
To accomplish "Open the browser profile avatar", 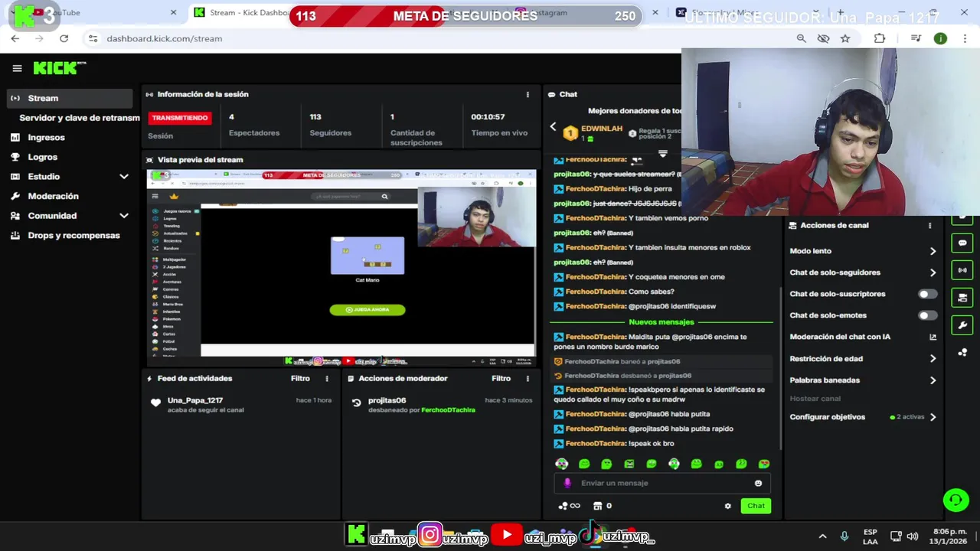I will (x=940, y=38).
